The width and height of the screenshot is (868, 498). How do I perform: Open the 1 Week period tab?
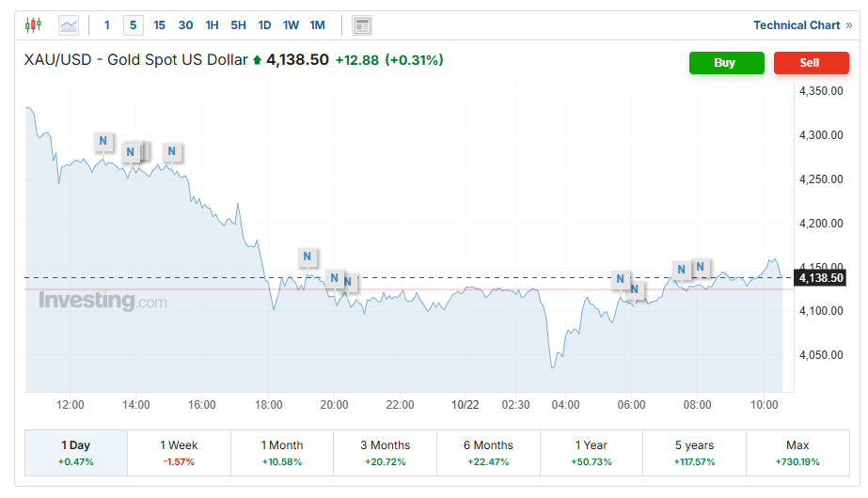pyautogui.click(x=179, y=453)
